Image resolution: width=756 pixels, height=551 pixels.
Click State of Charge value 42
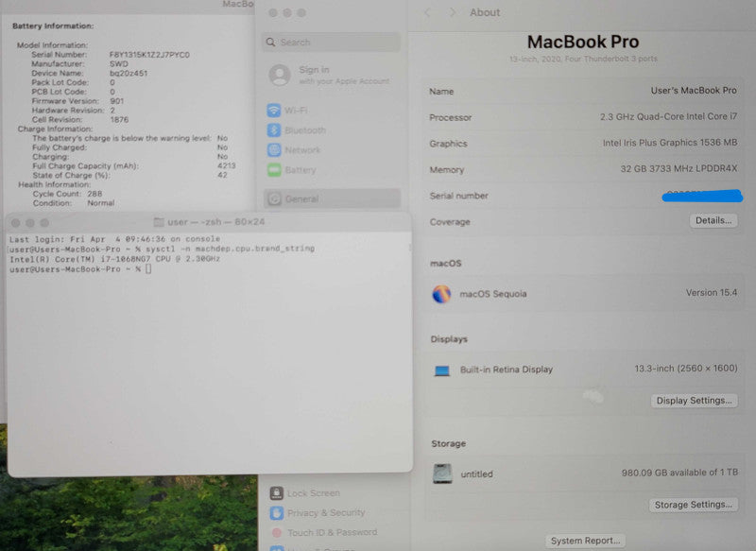coord(222,175)
